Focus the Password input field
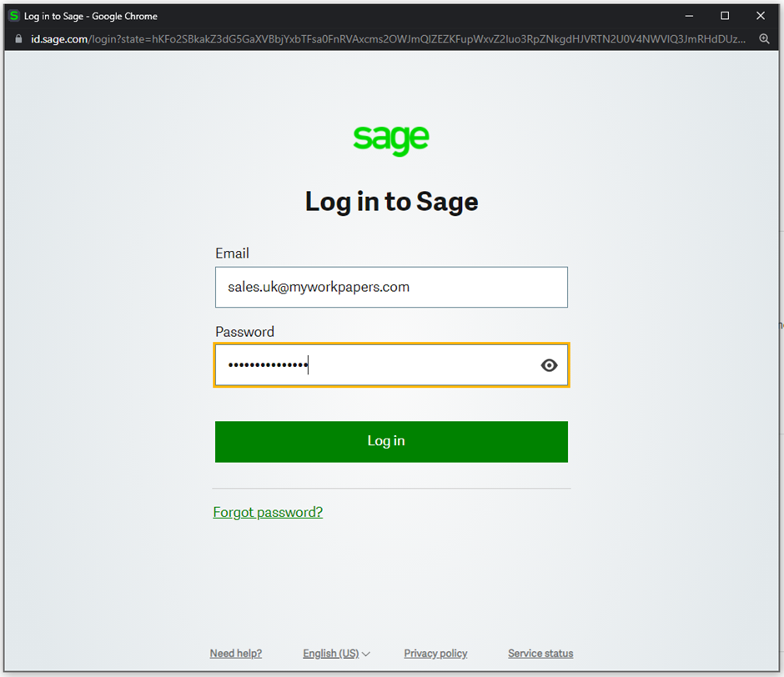784x677 pixels. pos(375,365)
